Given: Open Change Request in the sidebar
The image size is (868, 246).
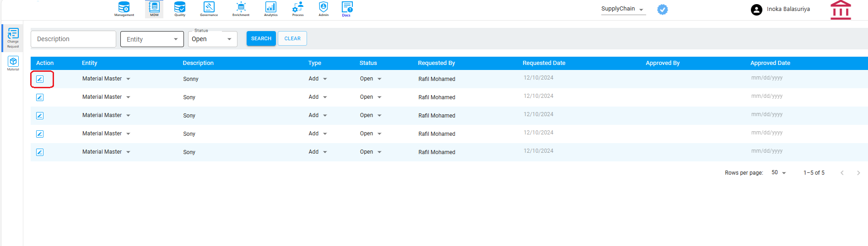Looking at the screenshot, I should (13, 38).
